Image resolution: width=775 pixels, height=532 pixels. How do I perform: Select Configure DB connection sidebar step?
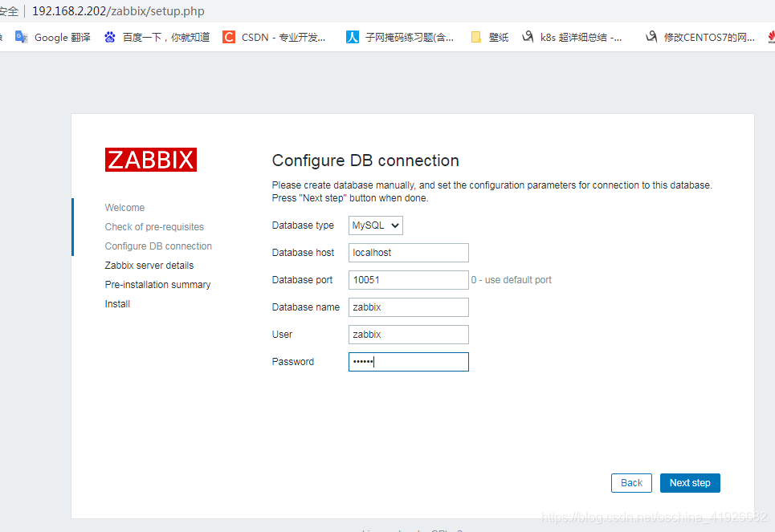coord(158,246)
